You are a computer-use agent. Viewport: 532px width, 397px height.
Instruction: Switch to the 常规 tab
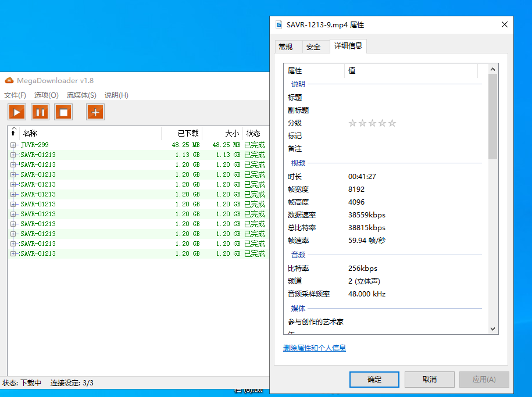point(285,47)
